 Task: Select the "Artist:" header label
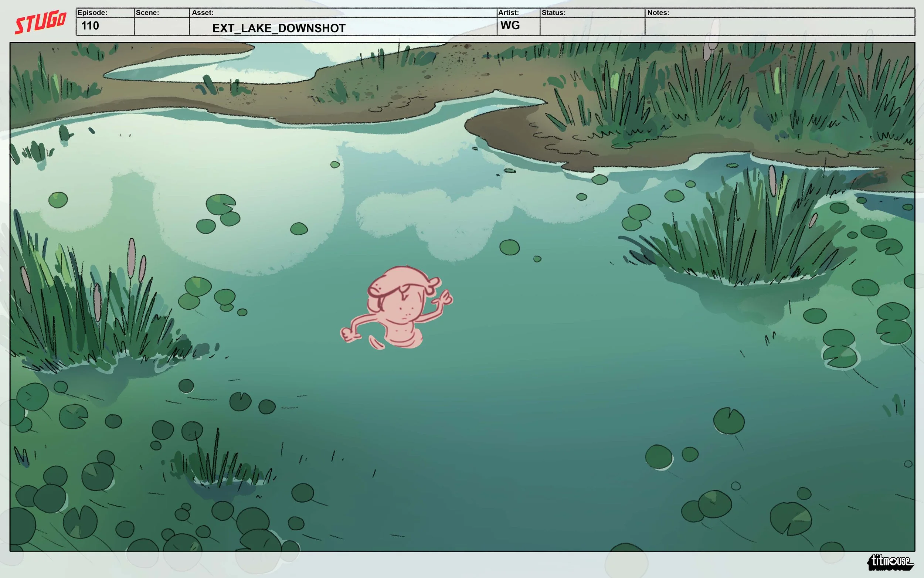(509, 13)
